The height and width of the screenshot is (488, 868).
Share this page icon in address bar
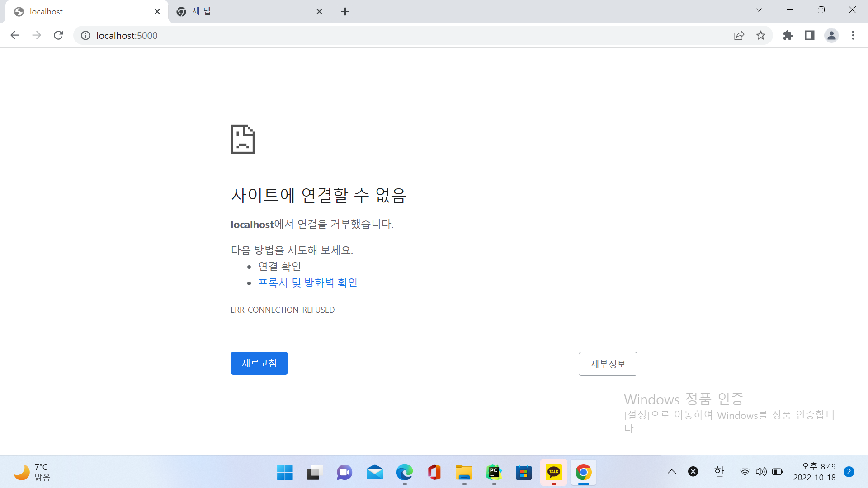739,35
